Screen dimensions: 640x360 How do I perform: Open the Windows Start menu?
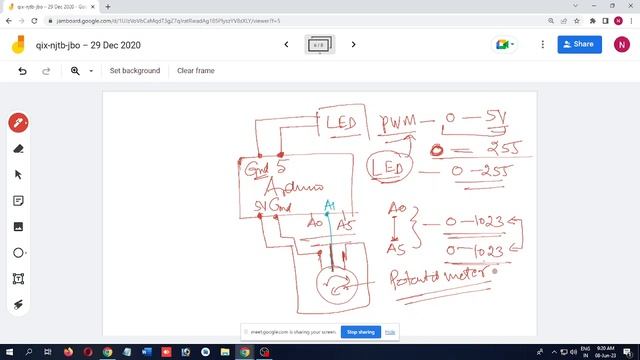(9, 352)
